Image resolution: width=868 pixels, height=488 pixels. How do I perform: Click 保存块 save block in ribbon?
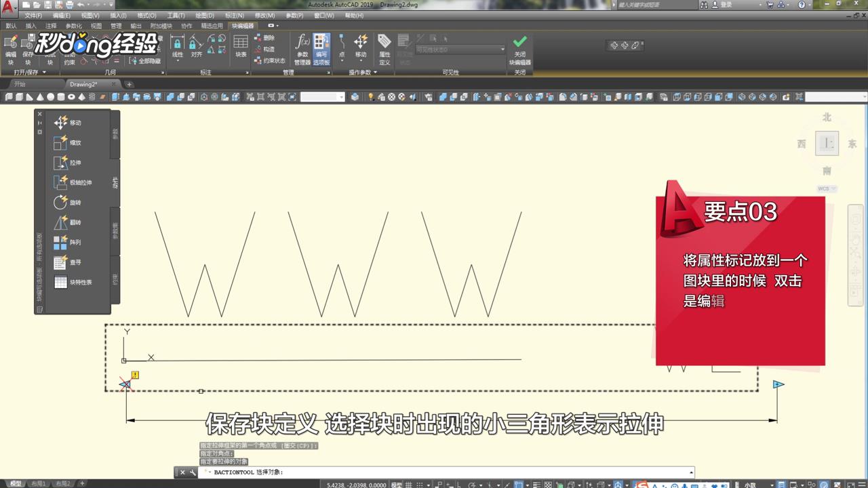(28, 50)
